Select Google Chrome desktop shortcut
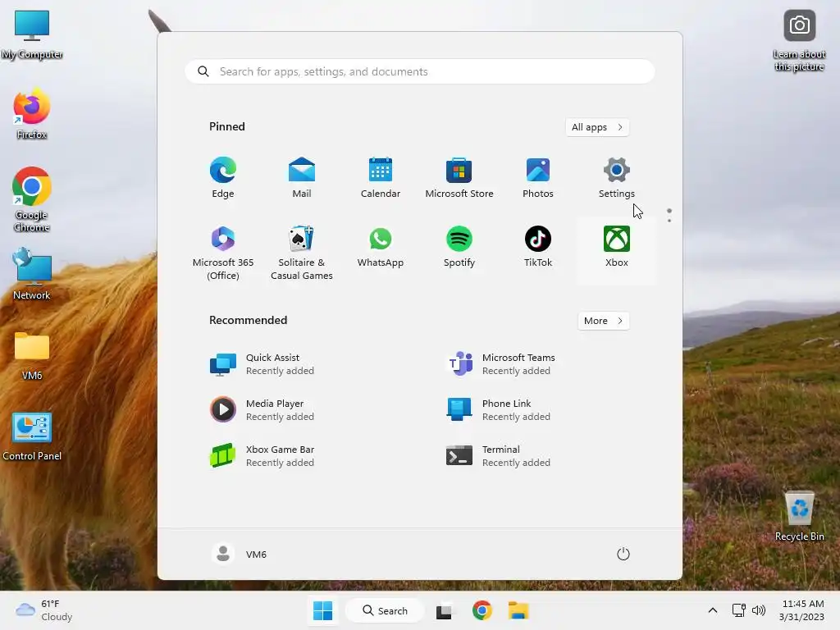This screenshot has width=840, height=630. tap(32, 199)
